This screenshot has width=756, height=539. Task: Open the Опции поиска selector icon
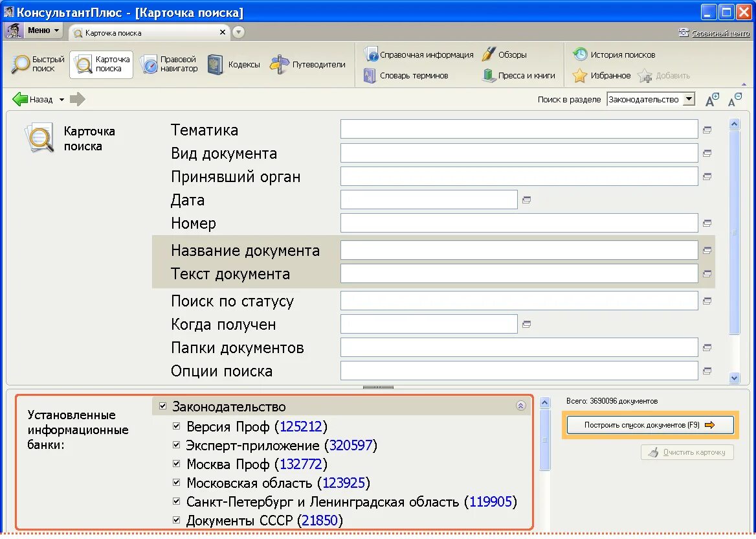[x=707, y=371]
